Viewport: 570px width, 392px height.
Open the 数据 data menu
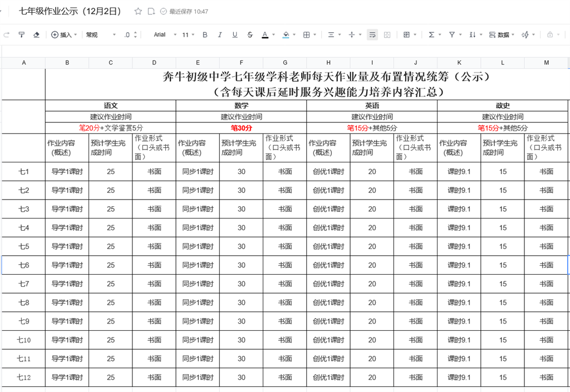(502, 35)
